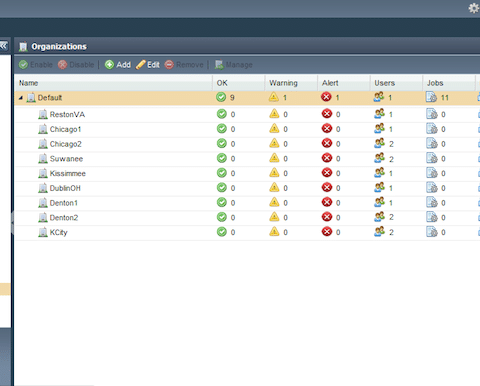The width and height of the screenshot is (480, 386).
Task: Click the Alert column header
Action: (x=344, y=83)
